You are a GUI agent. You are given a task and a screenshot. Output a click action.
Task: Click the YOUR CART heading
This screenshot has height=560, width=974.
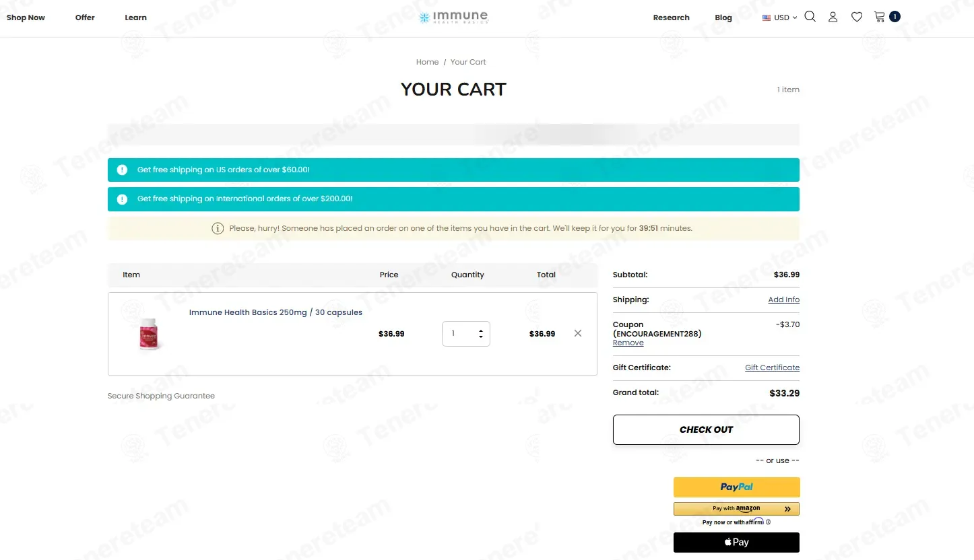453,90
